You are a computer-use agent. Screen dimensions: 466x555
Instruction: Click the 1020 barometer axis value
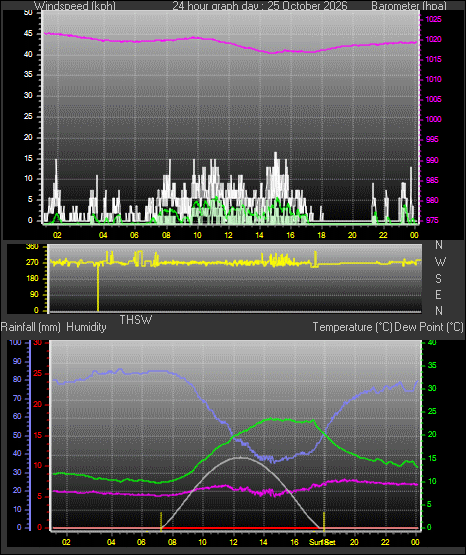[433, 39]
